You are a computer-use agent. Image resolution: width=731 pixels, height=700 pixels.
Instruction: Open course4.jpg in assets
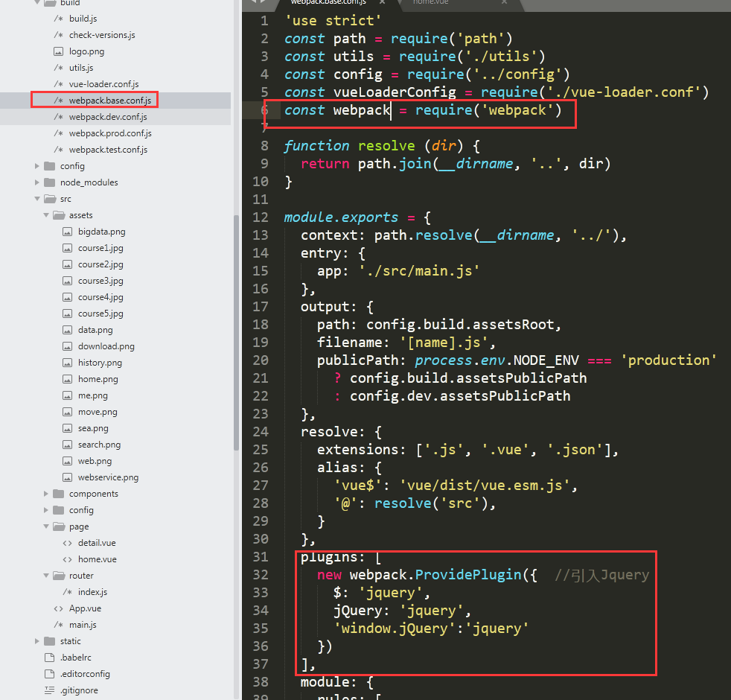[100, 297]
